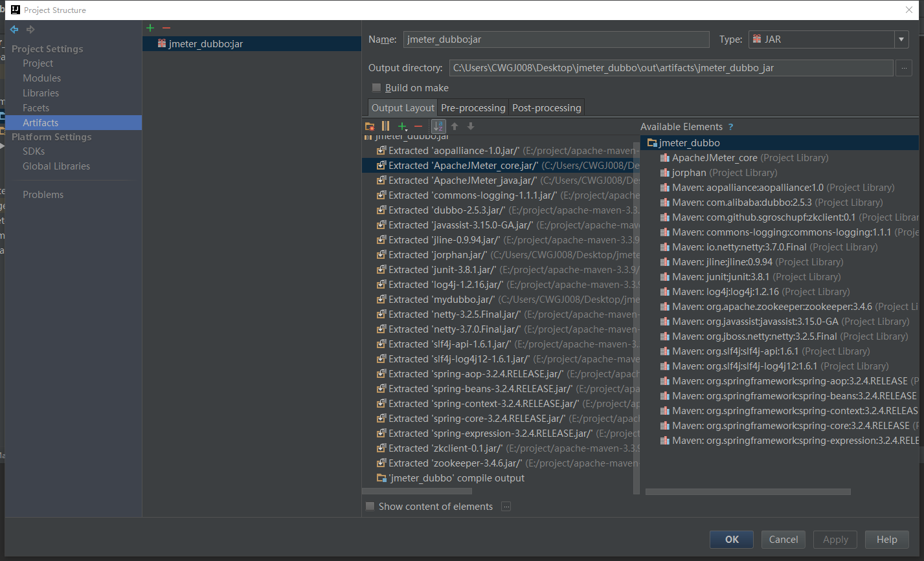Click the Move Down arrow icon
This screenshot has height=561, width=924.
click(x=471, y=127)
